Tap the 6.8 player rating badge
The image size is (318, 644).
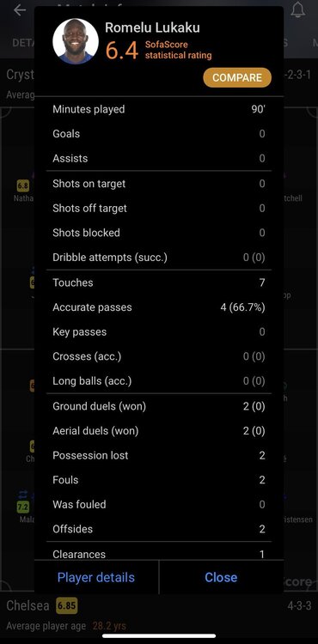[23, 186]
